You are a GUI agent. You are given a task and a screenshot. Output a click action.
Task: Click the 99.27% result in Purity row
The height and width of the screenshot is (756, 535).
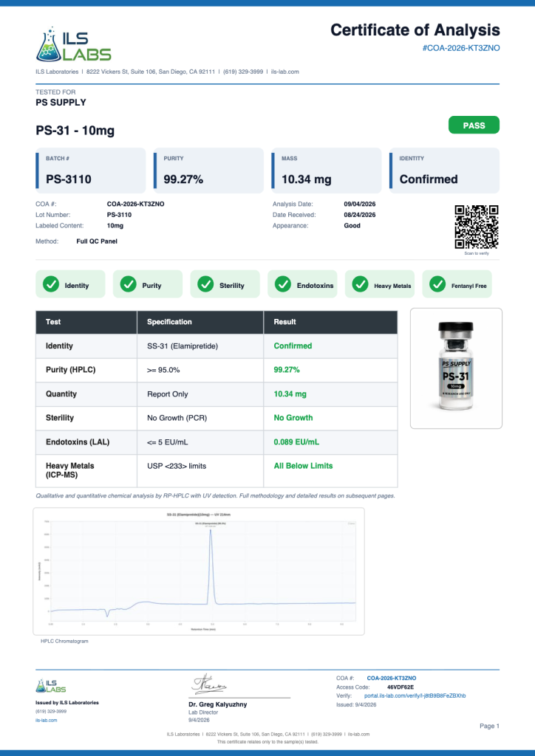pyautogui.click(x=287, y=370)
